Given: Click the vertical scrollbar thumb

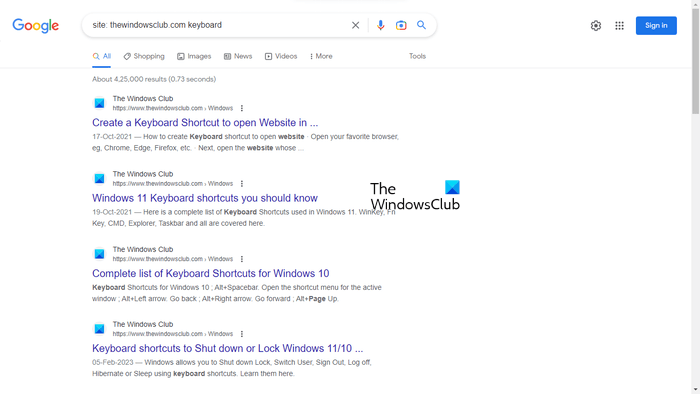Looking at the screenshot, I should (696, 61).
